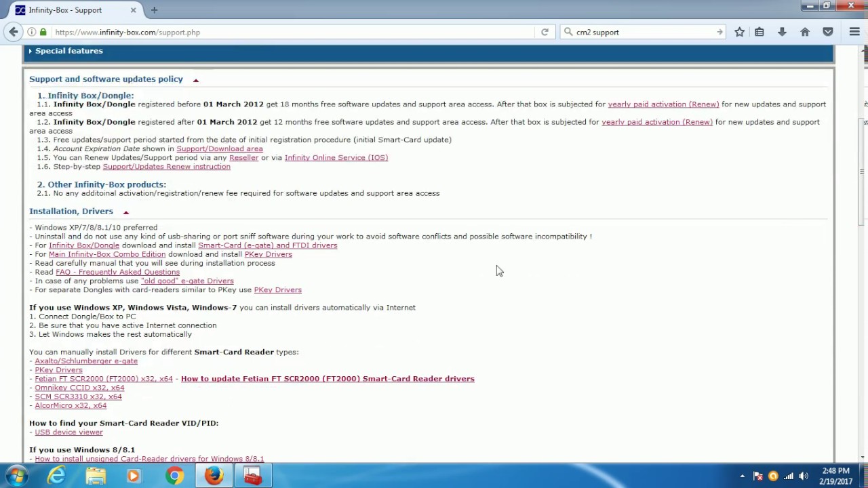Open Omnikey CCID x32, x64 link

79,388
